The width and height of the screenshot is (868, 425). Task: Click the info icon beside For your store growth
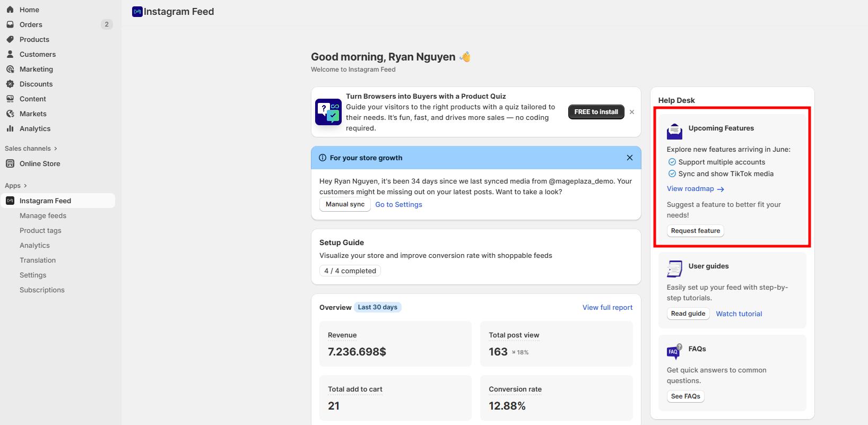tap(323, 158)
